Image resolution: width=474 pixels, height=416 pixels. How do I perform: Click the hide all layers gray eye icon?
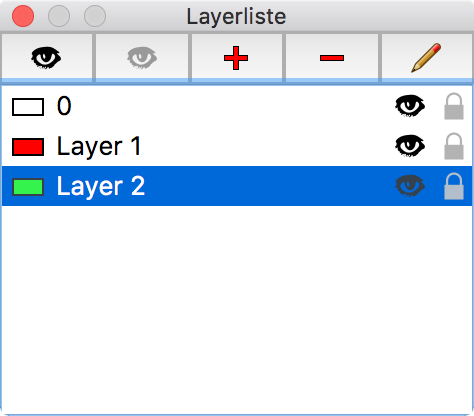[142, 57]
